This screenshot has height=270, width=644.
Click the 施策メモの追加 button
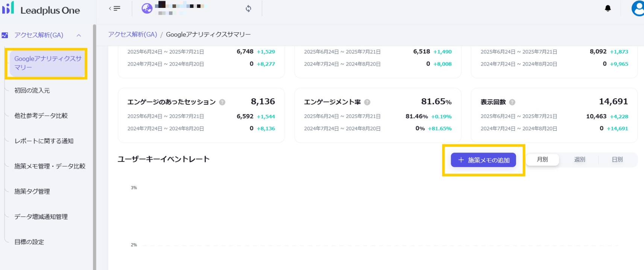[483, 160]
